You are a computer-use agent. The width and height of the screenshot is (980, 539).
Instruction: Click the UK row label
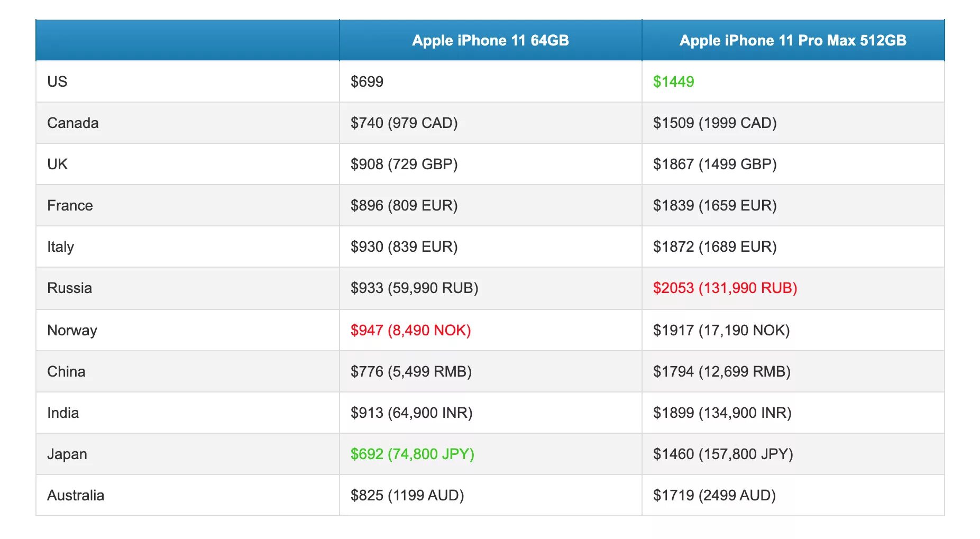click(x=58, y=165)
